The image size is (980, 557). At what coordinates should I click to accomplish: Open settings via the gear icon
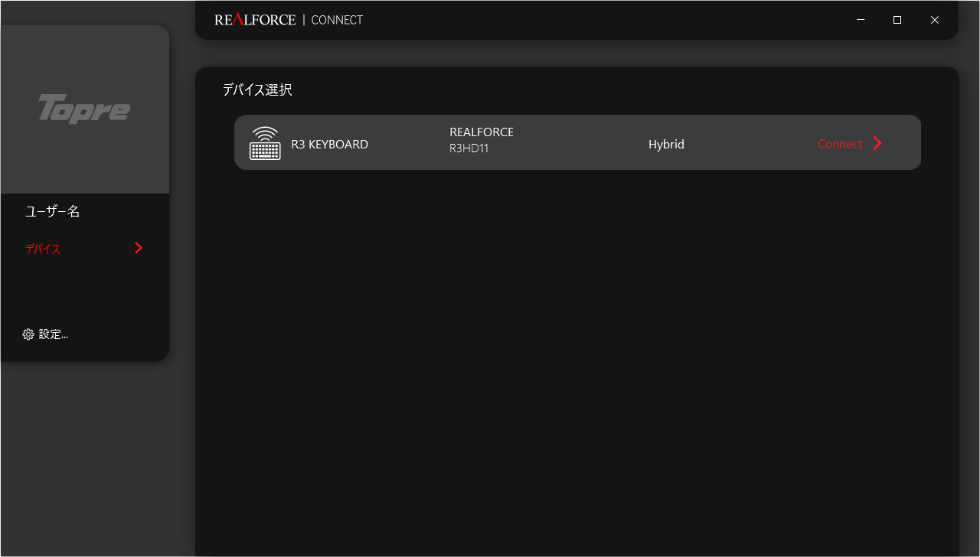pyautogui.click(x=28, y=334)
